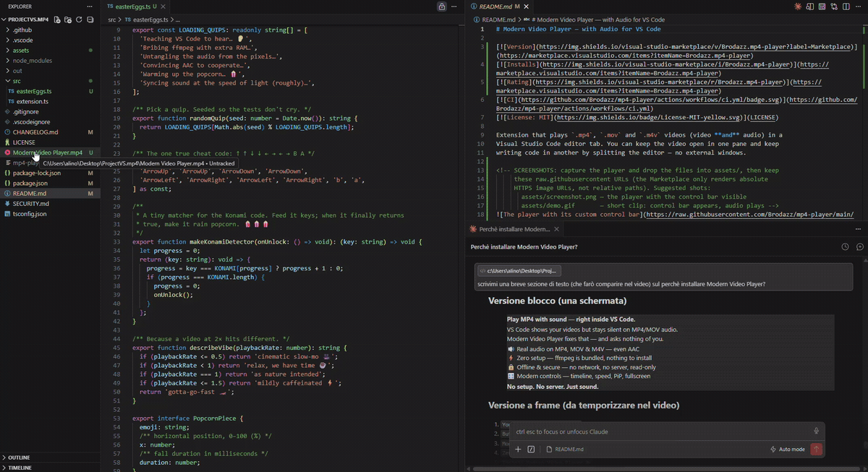The image size is (868, 472).
Task: Click the microphone icon in Claude input
Action: pyautogui.click(x=816, y=431)
